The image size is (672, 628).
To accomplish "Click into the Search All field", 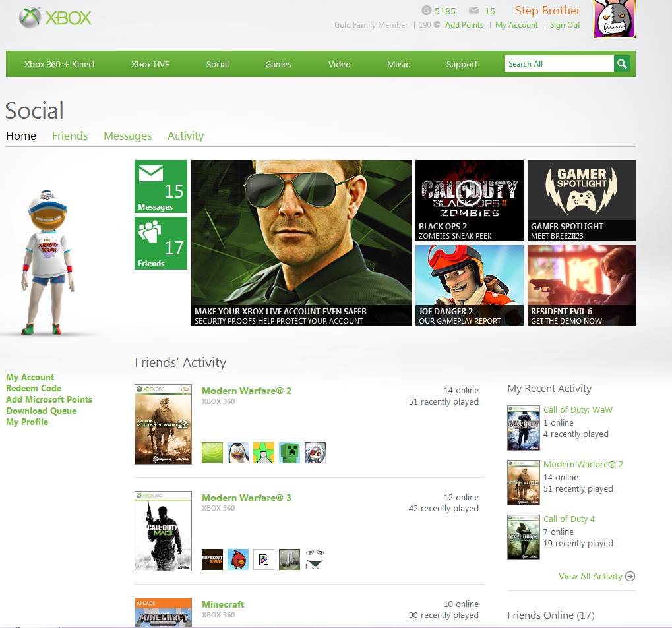I will point(559,64).
